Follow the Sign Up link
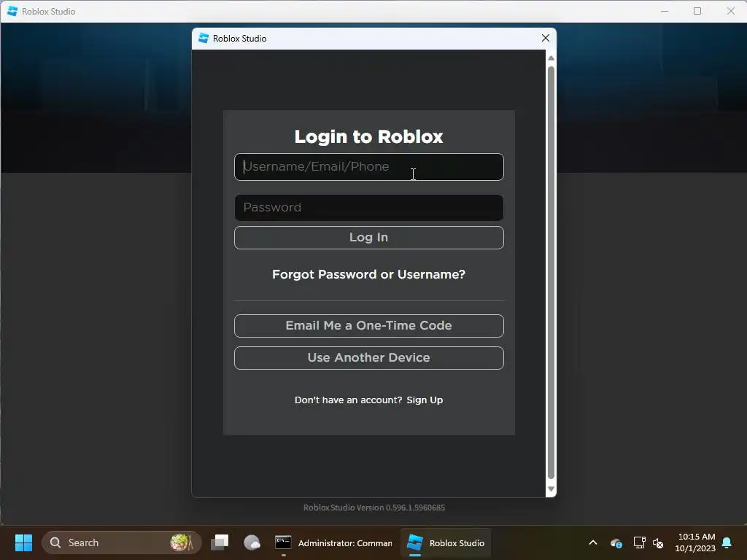The width and height of the screenshot is (747, 560). tap(425, 400)
